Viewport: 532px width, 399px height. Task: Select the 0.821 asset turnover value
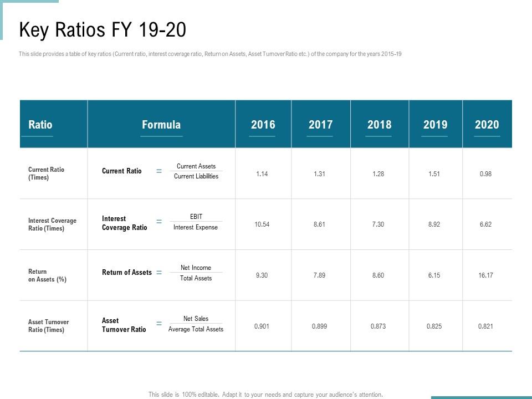click(485, 326)
